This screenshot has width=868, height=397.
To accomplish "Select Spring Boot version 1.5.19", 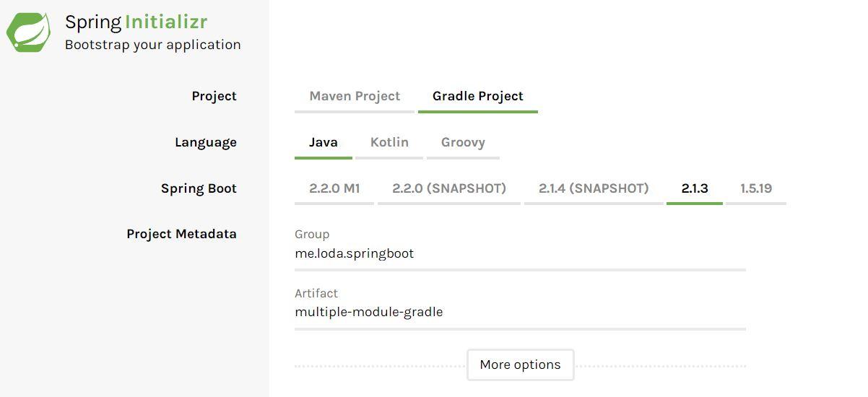I will (755, 188).
